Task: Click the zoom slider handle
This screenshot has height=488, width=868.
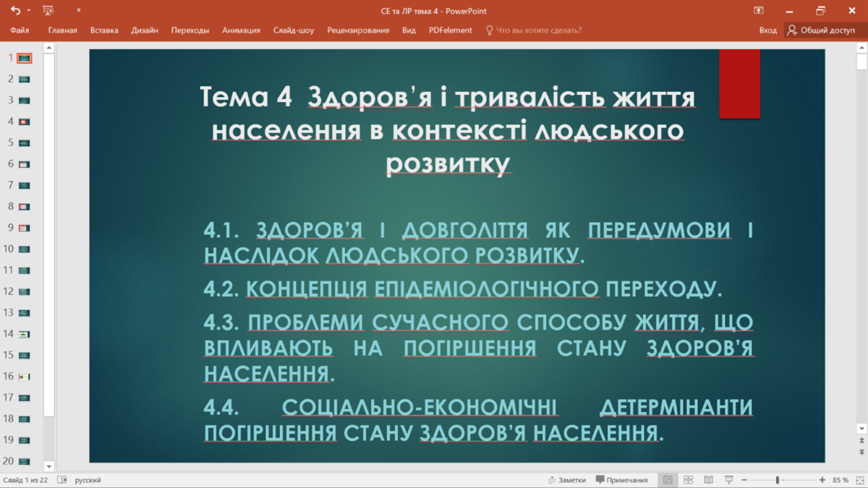Action: pos(778,480)
